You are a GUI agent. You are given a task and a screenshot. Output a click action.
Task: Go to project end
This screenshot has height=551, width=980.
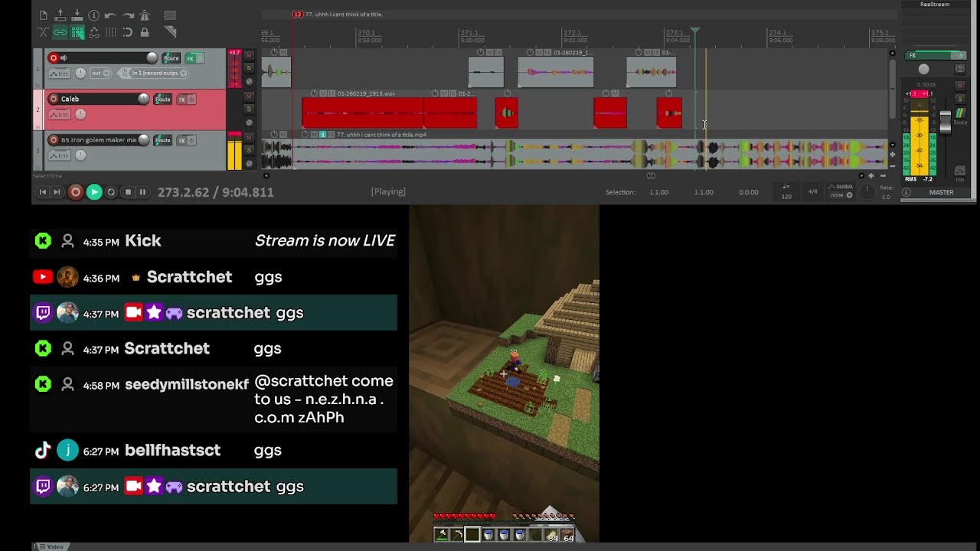point(57,192)
